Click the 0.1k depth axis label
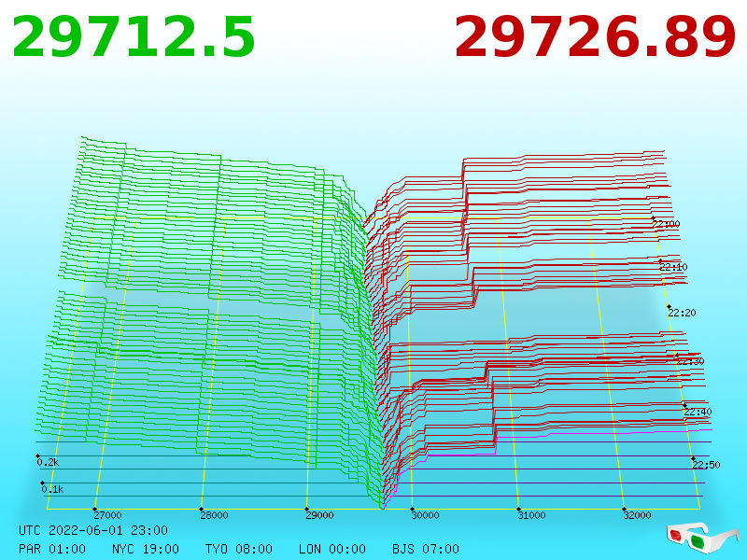This screenshot has height=560, width=747. tap(52, 489)
